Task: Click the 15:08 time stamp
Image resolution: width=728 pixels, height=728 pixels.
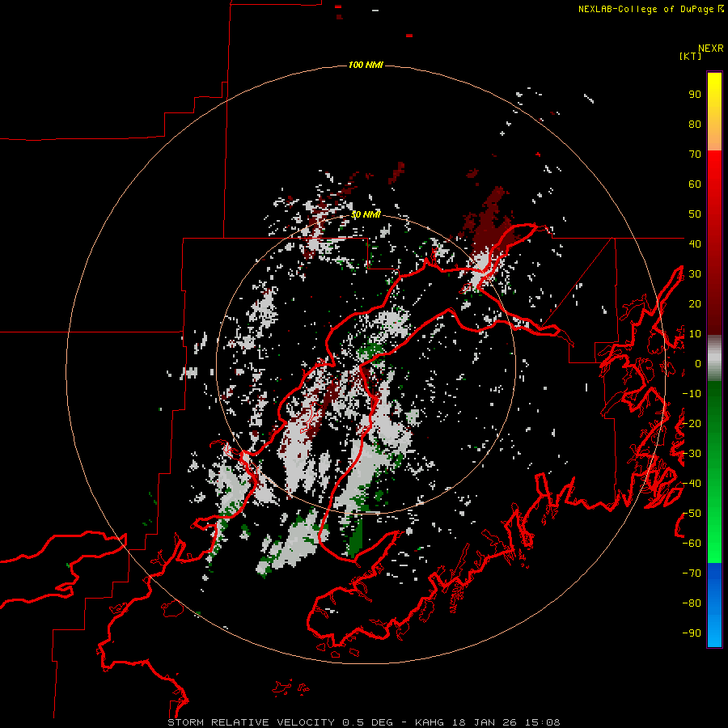Action: tap(543, 722)
